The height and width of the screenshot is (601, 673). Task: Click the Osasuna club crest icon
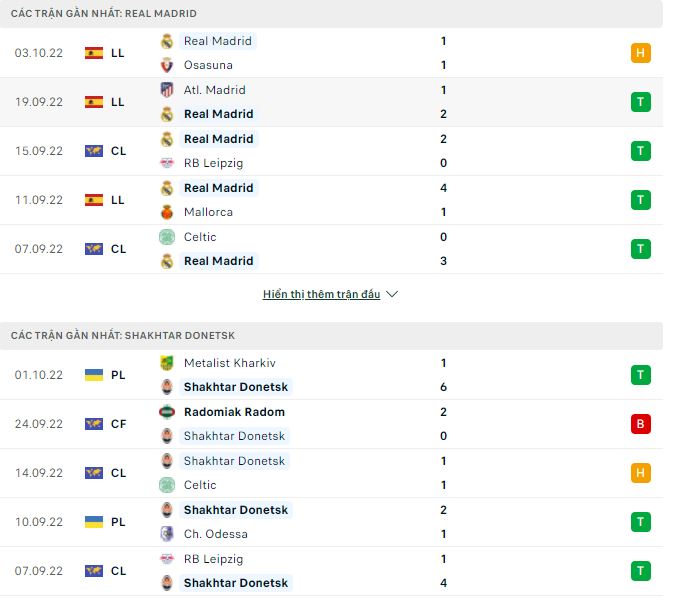[x=167, y=65]
